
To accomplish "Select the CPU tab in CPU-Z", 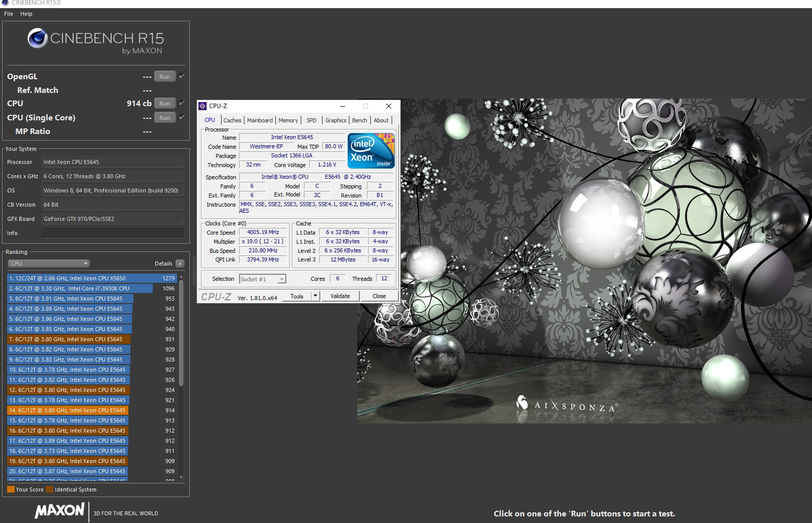I will coord(210,120).
